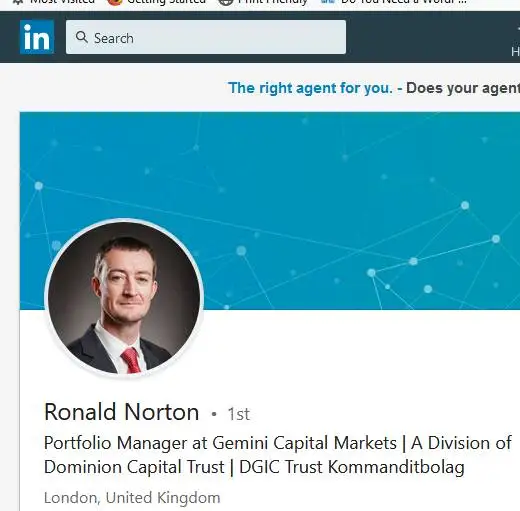
Task: Open the Do You Need a Word bookmark
Action: coord(403,2)
